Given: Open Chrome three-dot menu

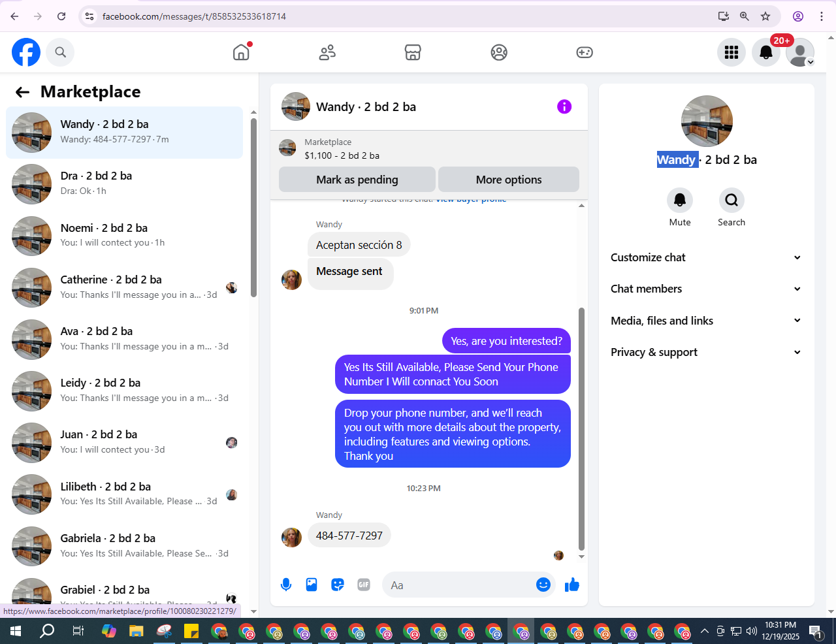Looking at the screenshot, I should [x=822, y=16].
